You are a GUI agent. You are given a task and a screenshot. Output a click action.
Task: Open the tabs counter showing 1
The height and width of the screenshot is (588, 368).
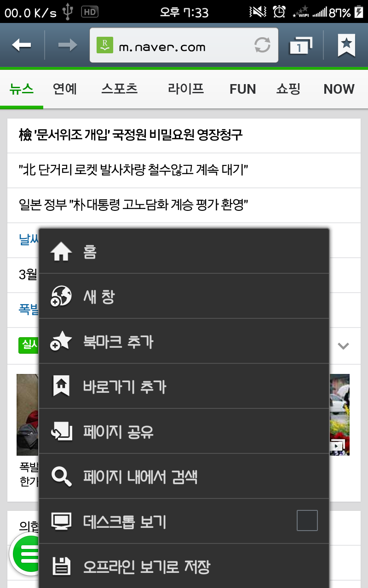[x=301, y=45]
